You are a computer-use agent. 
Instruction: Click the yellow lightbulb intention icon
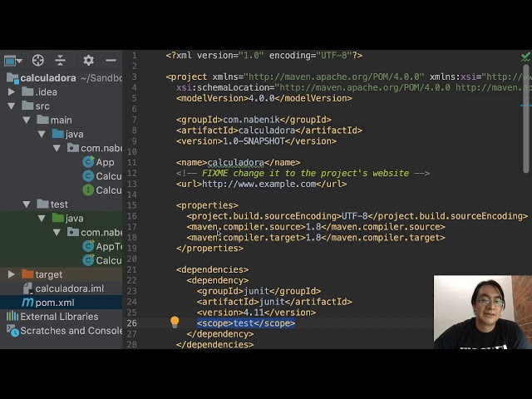pyautogui.click(x=175, y=322)
